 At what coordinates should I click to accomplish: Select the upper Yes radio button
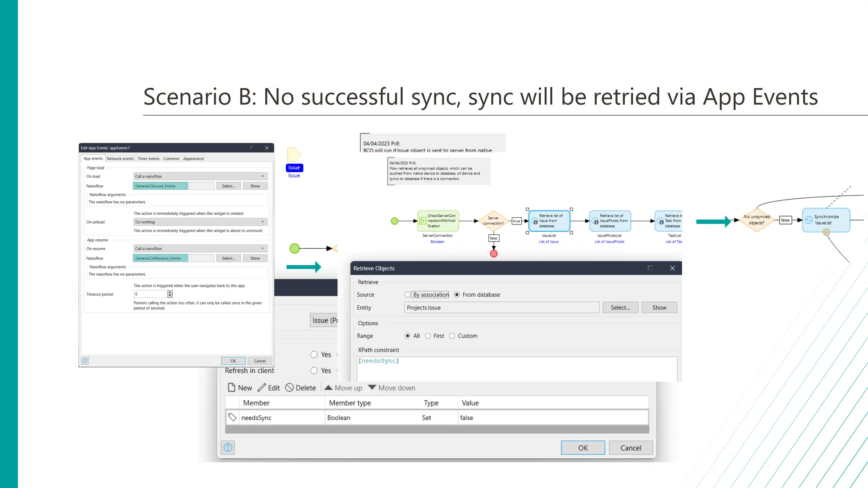pyautogui.click(x=314, y=355)
